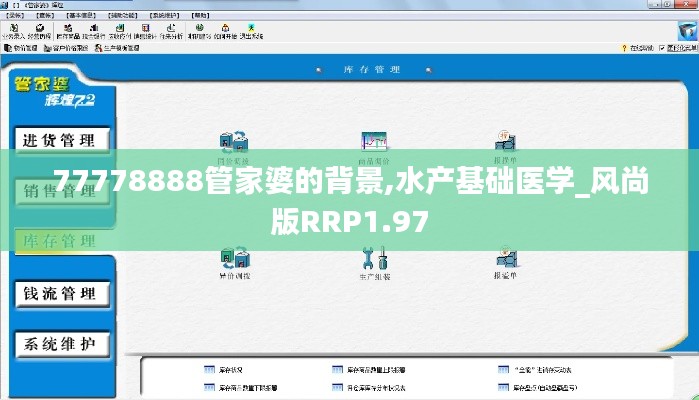The image size is (699, 400).
Task: Open the 现金银行 bar-chart toolbar icon
Action: (x=94, y=31)
